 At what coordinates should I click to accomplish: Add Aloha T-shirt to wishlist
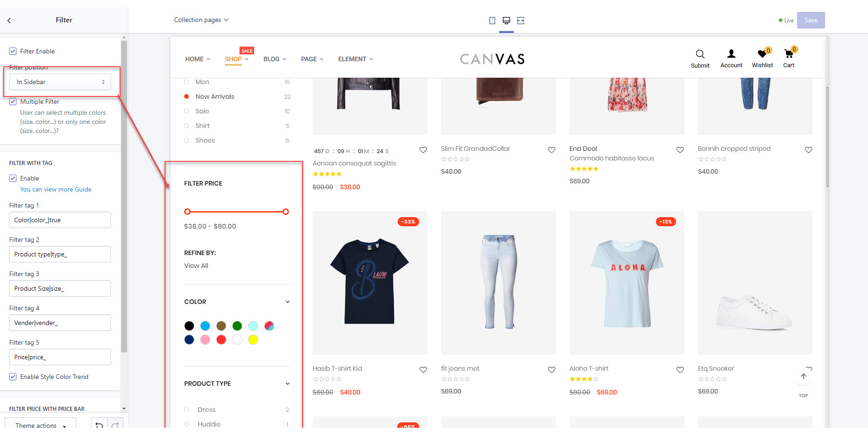(680, 370)
